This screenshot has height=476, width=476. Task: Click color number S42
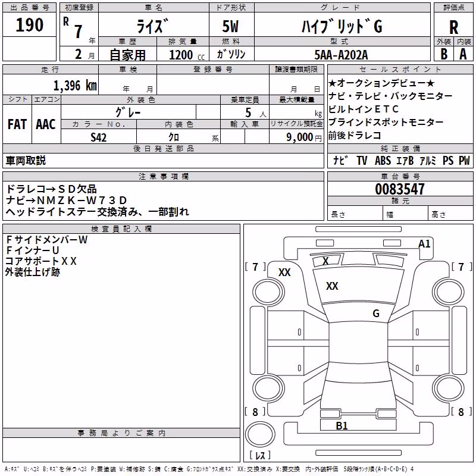coord(99,137)
